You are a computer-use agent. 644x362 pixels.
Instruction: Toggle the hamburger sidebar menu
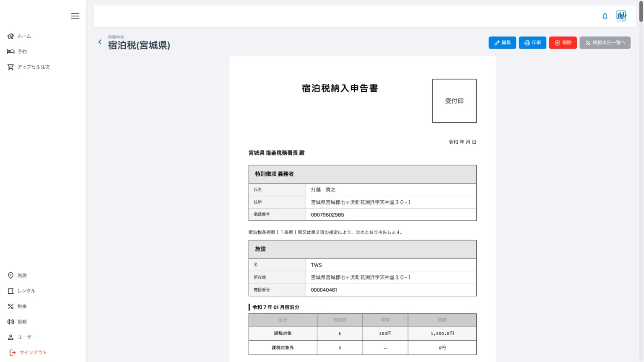[75, 16]
